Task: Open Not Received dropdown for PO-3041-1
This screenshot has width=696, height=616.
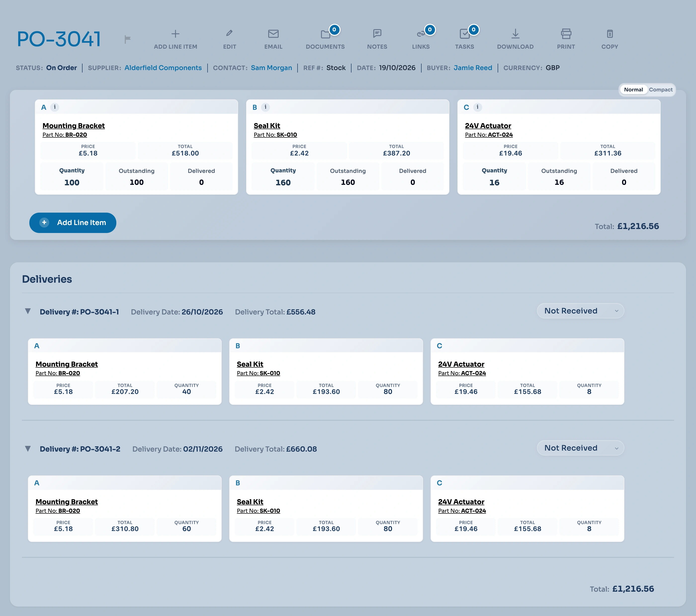Action: [581, 311]
